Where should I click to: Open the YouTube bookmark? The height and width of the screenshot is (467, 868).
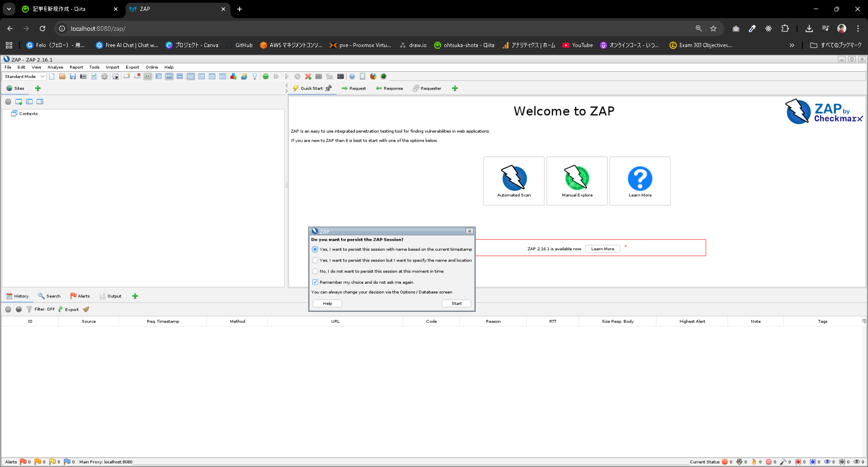click(578, 45)
